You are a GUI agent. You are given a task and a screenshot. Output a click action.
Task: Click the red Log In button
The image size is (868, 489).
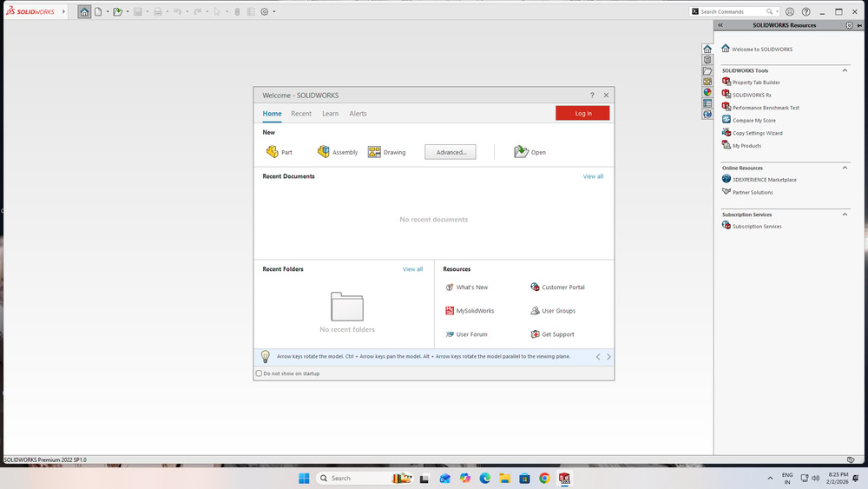(x=582, y=113)
